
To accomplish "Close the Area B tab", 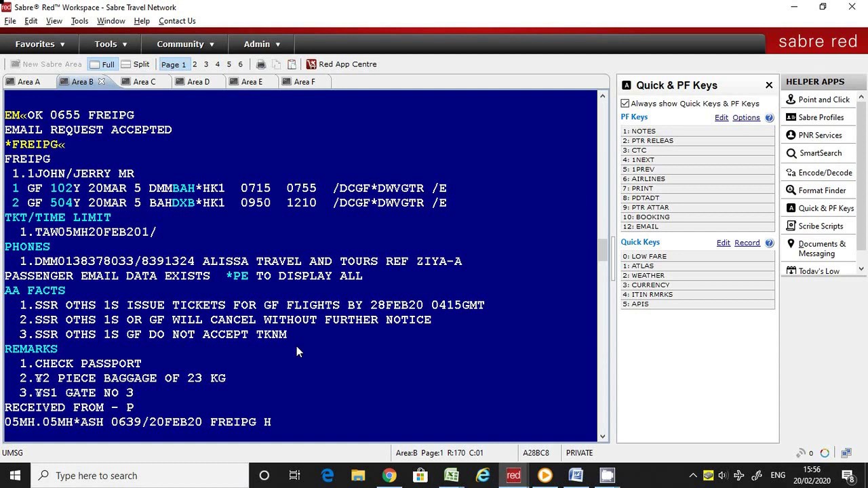I will tap(102, 81).
